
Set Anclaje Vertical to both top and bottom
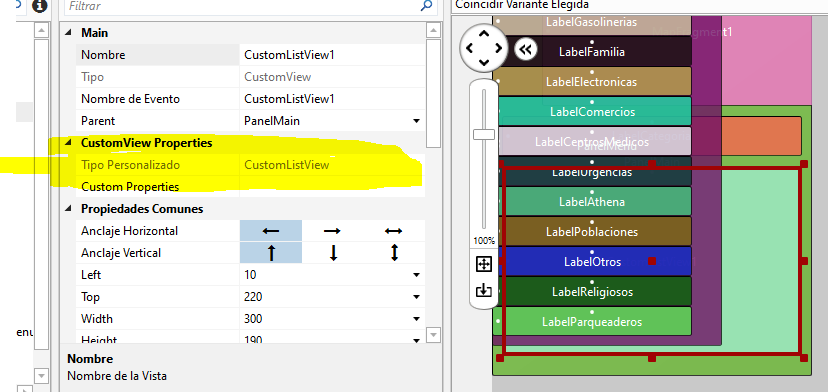393,253
